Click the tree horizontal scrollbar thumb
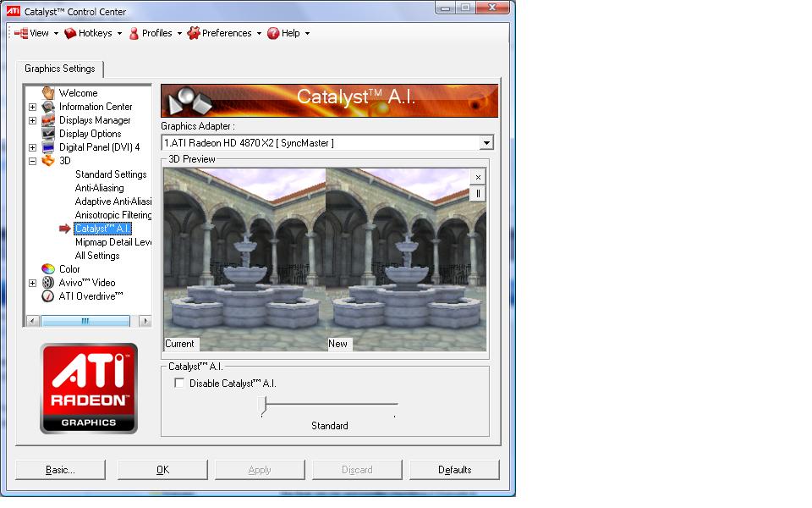Viewport: 812px width, 508px height. tap(85, 321)
